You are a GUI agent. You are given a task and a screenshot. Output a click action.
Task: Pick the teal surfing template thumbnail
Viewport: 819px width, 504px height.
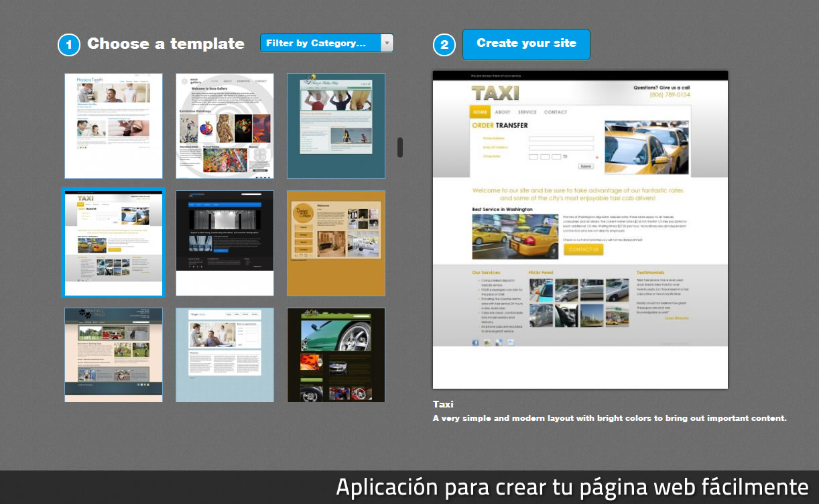(x=336, y=126)
